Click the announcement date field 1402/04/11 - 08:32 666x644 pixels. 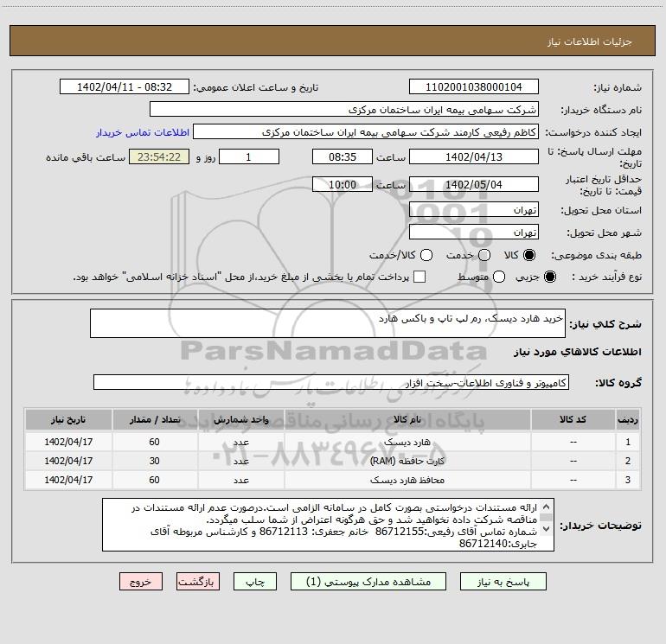[125, 86]
